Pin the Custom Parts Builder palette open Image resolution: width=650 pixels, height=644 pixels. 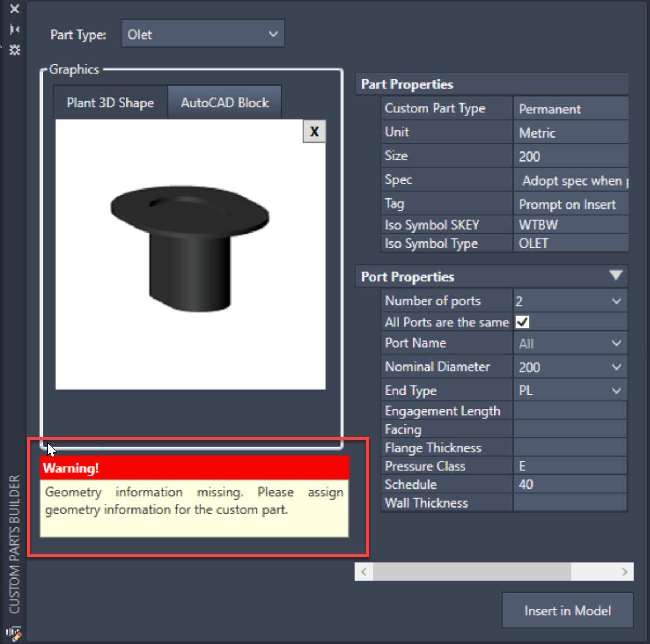point(15,29)
